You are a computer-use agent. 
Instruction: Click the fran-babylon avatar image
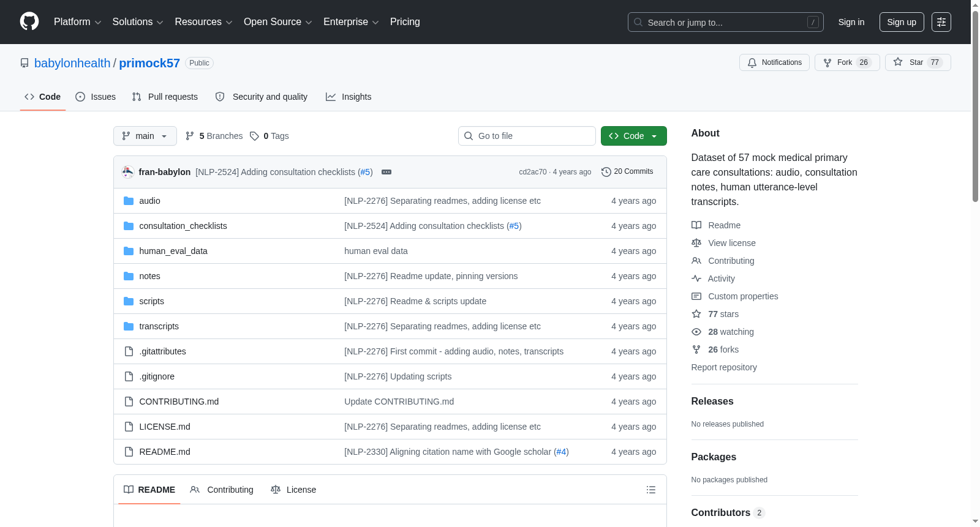coord(128,172)
